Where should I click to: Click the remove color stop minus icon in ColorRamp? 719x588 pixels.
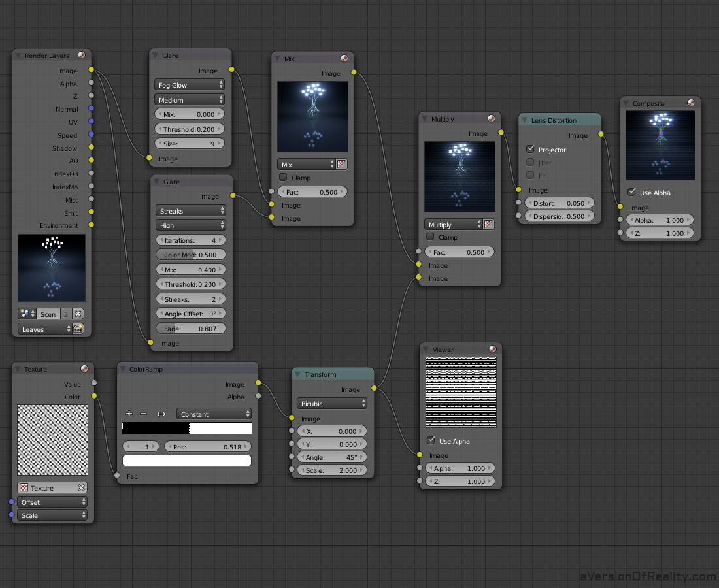144,414
